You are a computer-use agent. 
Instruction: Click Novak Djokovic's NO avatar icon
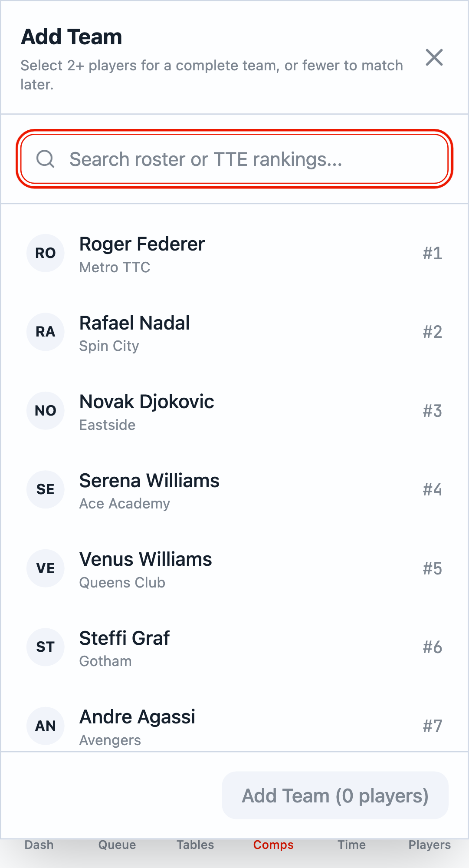tap(46, 410)
